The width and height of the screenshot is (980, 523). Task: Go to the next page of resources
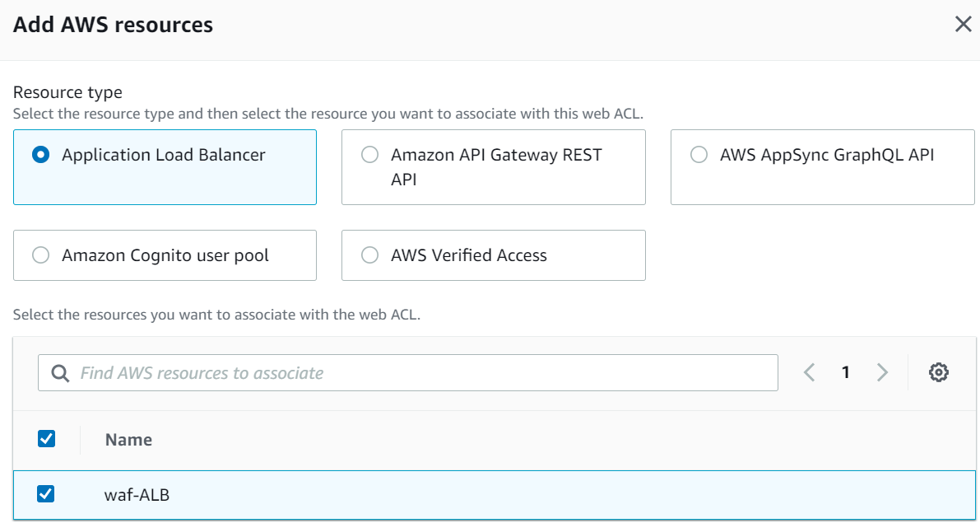pos(882,372)
